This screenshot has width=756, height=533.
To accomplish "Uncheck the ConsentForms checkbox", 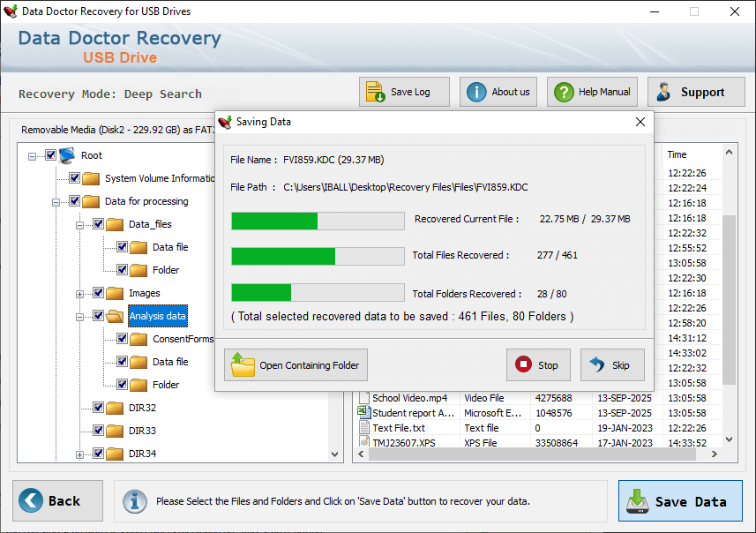I will click(122, 339).
